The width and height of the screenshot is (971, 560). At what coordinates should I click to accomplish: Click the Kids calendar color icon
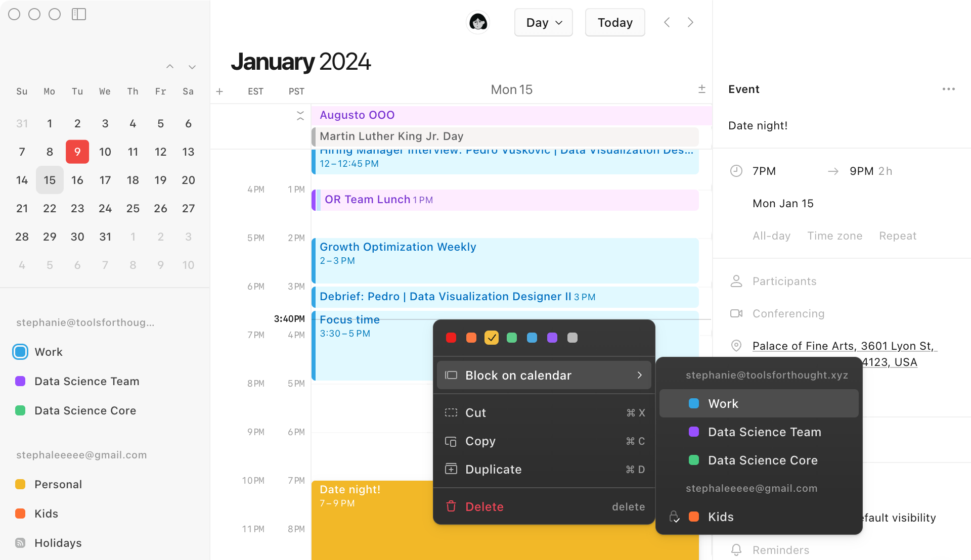(x=693, y=516)
